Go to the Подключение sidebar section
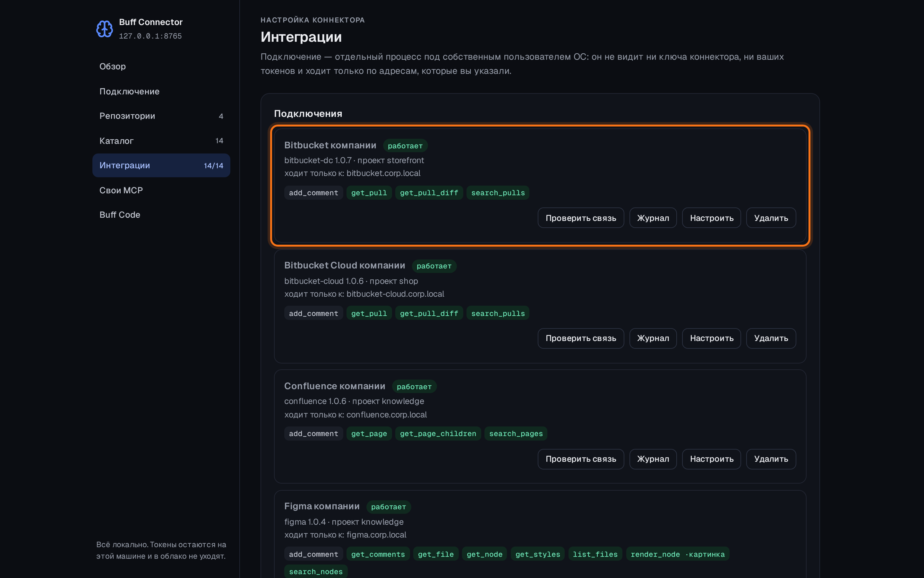Screen dimensions: 924x578 [161, 92]
